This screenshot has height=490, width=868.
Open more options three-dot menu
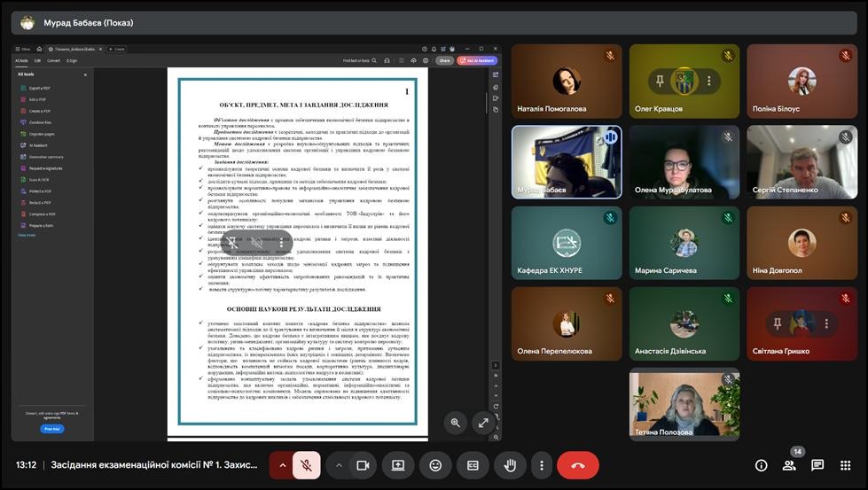tap(542, 465)
